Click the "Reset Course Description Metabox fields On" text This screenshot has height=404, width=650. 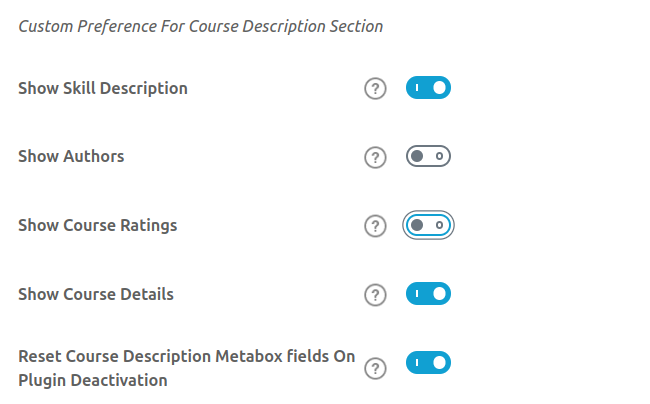click(x=186, y=356)
